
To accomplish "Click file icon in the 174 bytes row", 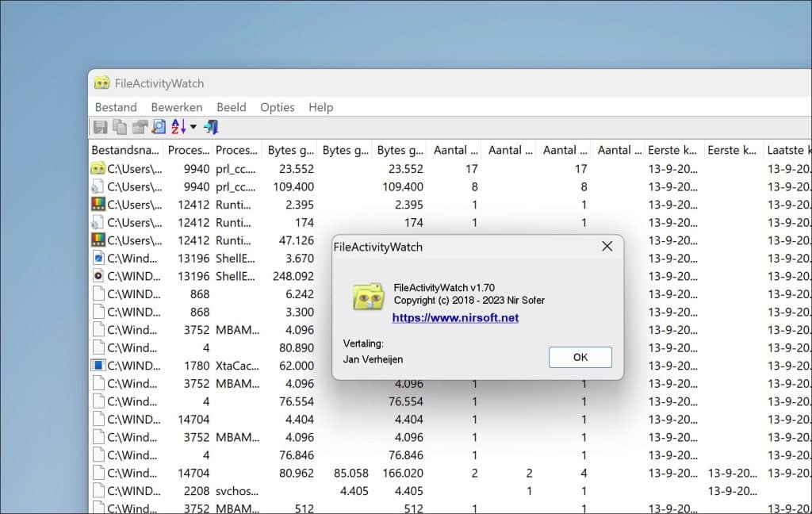I will pos(98,222).
